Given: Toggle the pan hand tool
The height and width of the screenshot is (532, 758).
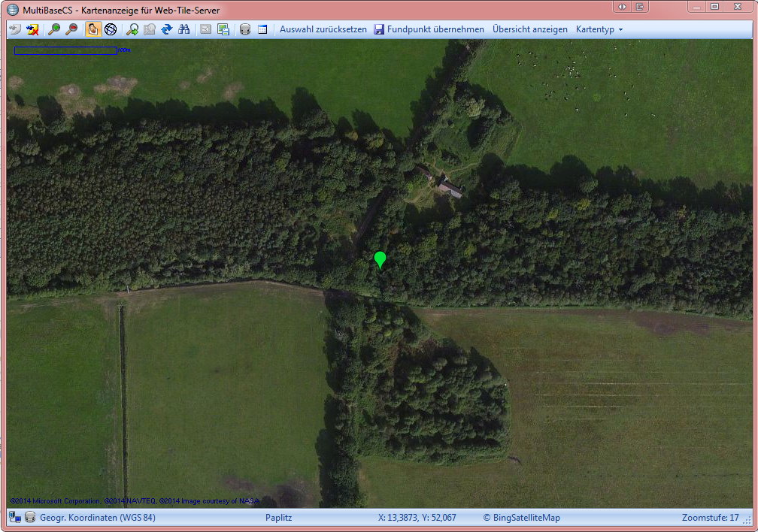Looking at the screenshot, I should point(93,29).
